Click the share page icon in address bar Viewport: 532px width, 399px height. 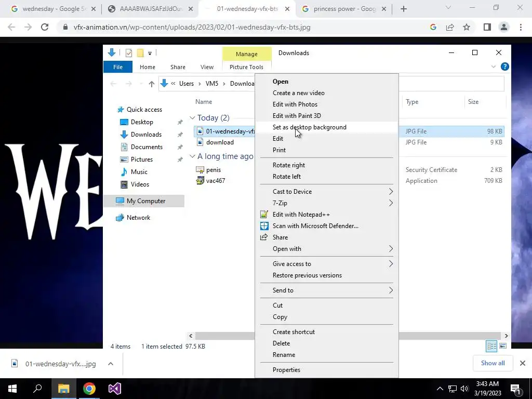[x=450, y=27]
